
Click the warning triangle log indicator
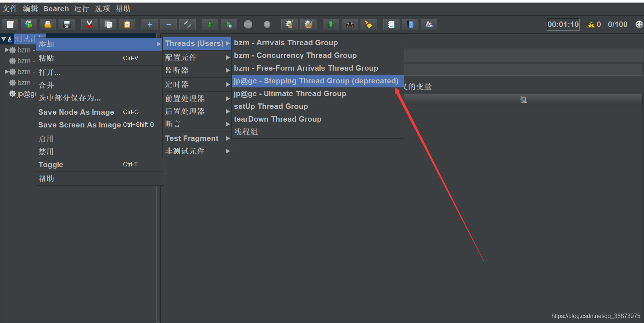coord(591,24)
